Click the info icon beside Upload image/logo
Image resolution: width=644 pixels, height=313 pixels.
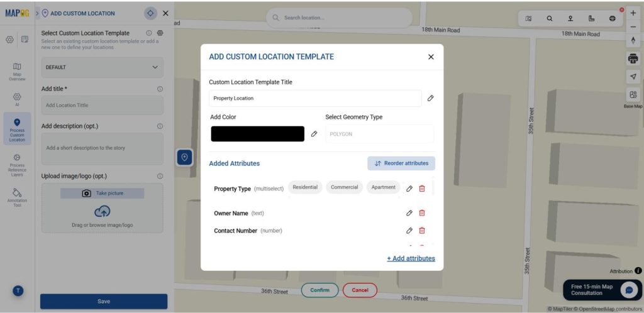(x=160, y=176)
